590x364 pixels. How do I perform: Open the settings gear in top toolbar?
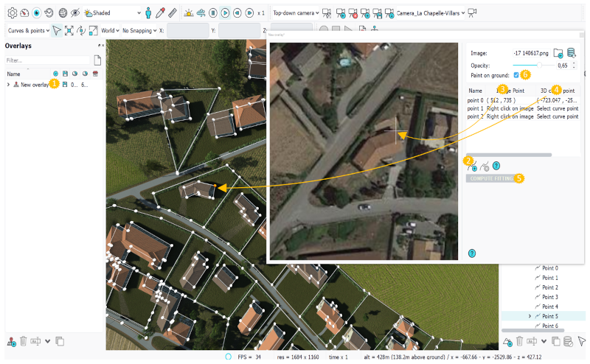tap(12, 13)
